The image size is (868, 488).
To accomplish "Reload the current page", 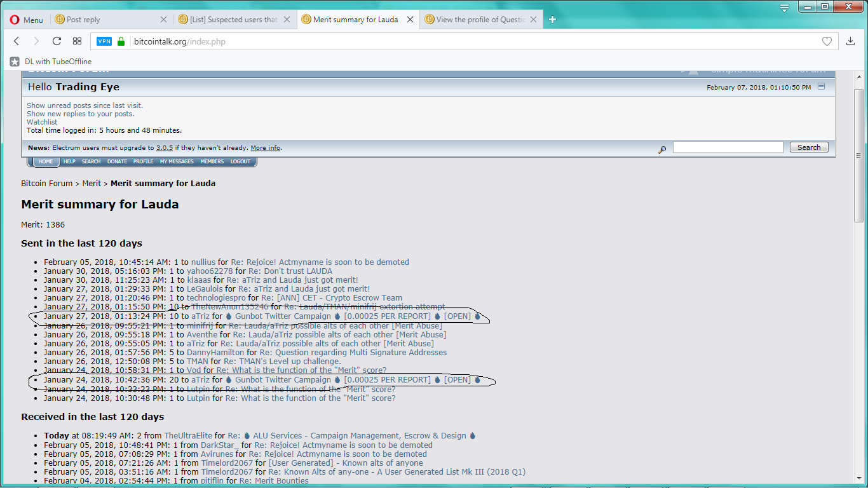I will 57,41.
